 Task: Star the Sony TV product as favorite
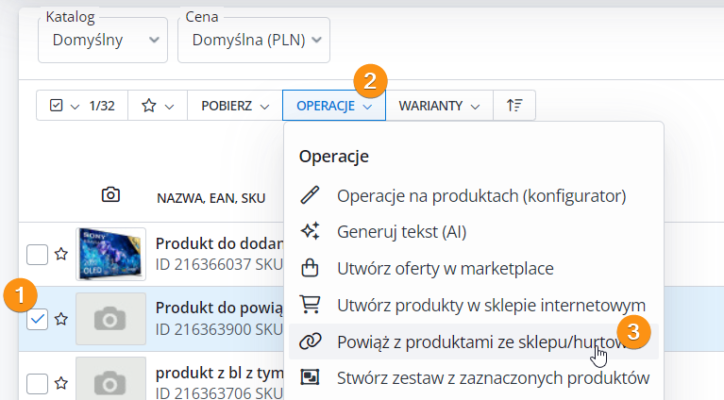(61, 255)
